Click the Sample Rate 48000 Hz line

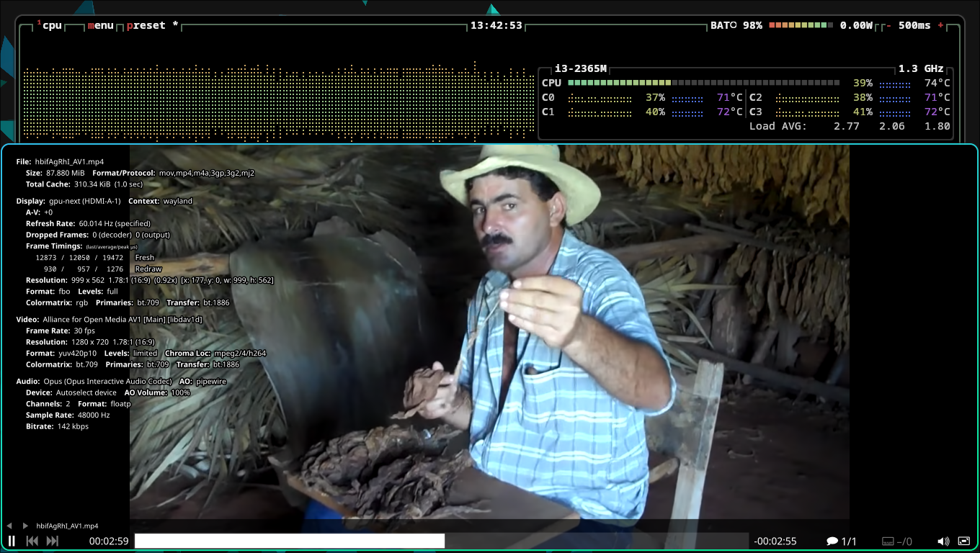click(68, 415)
